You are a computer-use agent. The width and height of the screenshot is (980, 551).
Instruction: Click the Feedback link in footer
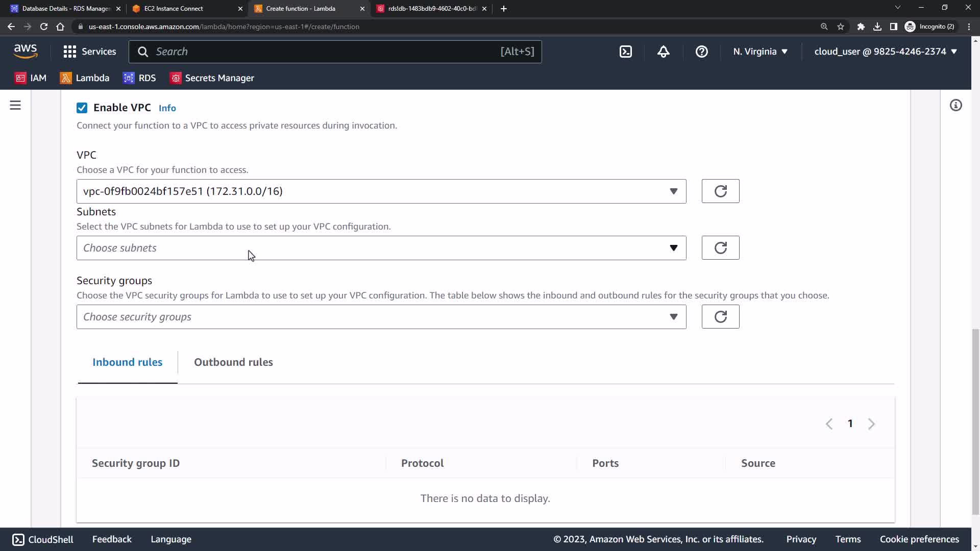pyautogui.click(x=112, y=539)
